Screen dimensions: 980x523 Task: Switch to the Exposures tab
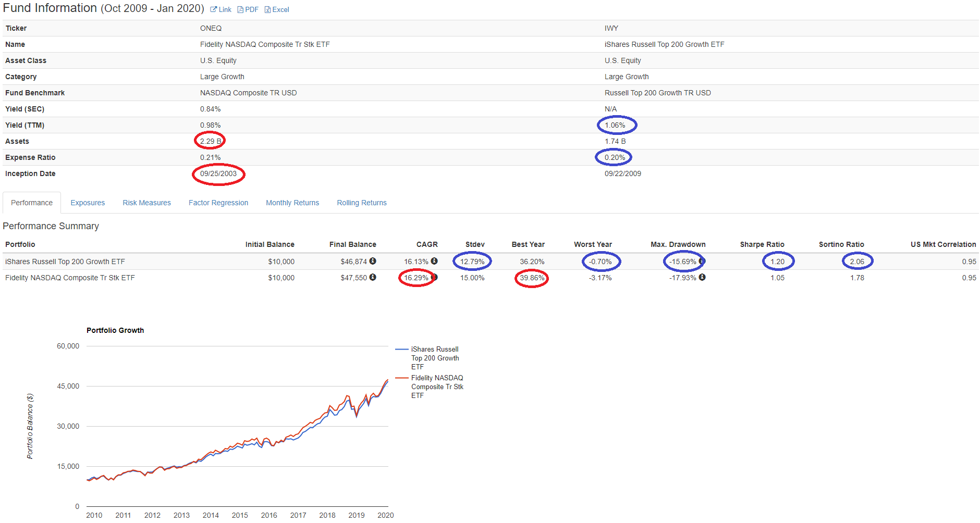pyautogui.click(x=88, y=203)
